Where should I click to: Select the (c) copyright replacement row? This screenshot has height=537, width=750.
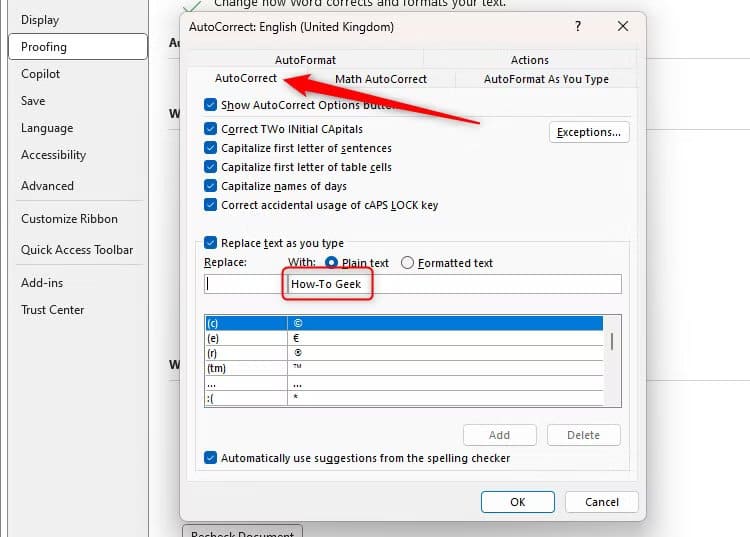click(404, 323)
